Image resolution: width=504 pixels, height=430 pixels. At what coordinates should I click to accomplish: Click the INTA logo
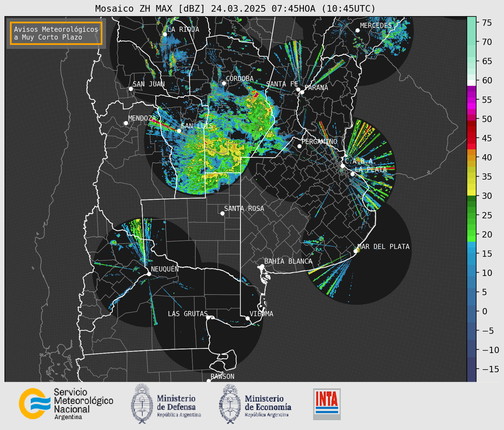tap(327, 404)
